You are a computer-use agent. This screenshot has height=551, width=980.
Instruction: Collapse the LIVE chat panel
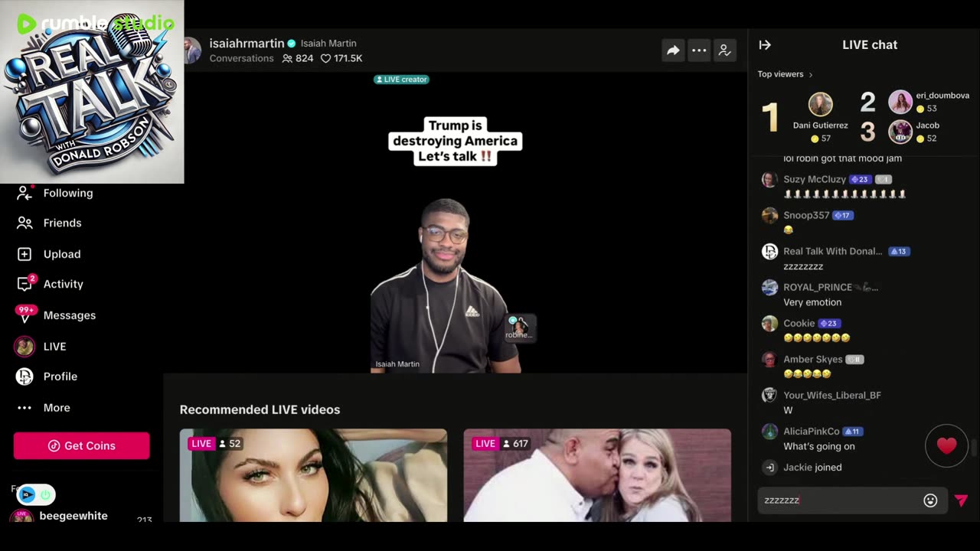click(765, 45)
